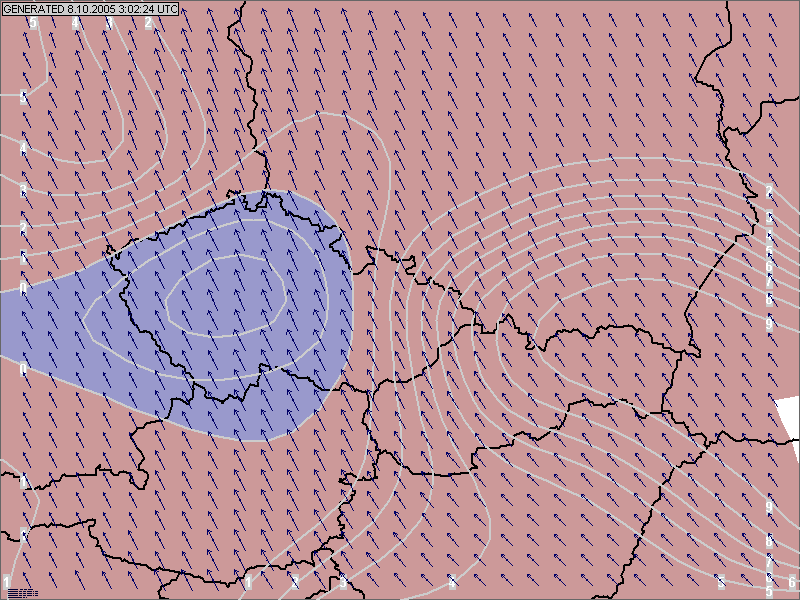
Task: Click the contour label 4 on the left edge
Action: coord(23,148)
